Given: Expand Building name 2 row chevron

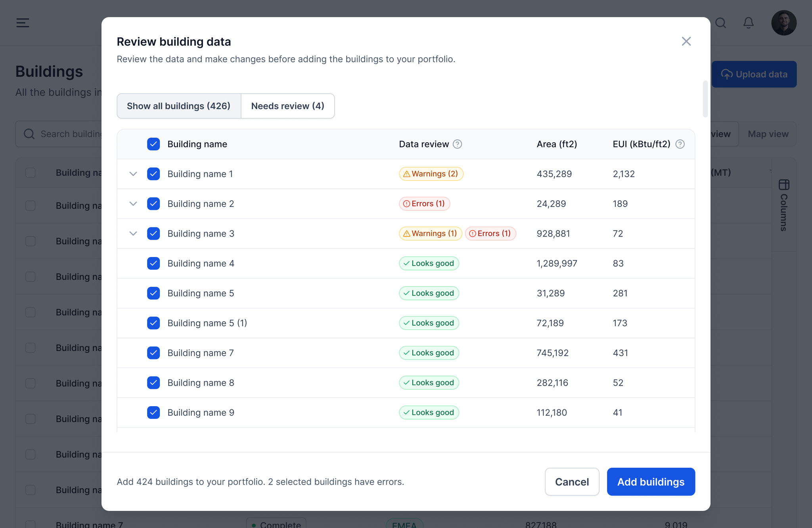Looking at the screenshot, I should click(133, 204).
